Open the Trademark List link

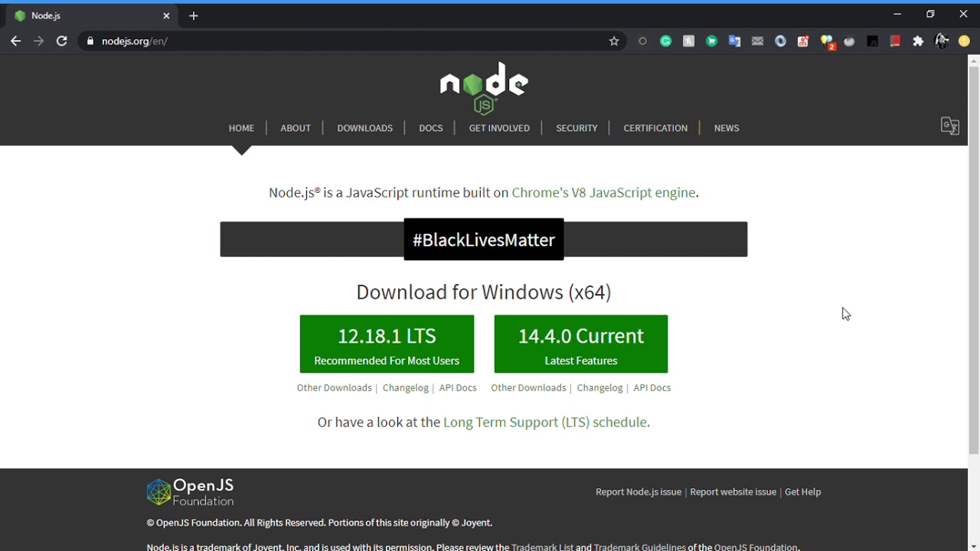pos(542,546)
